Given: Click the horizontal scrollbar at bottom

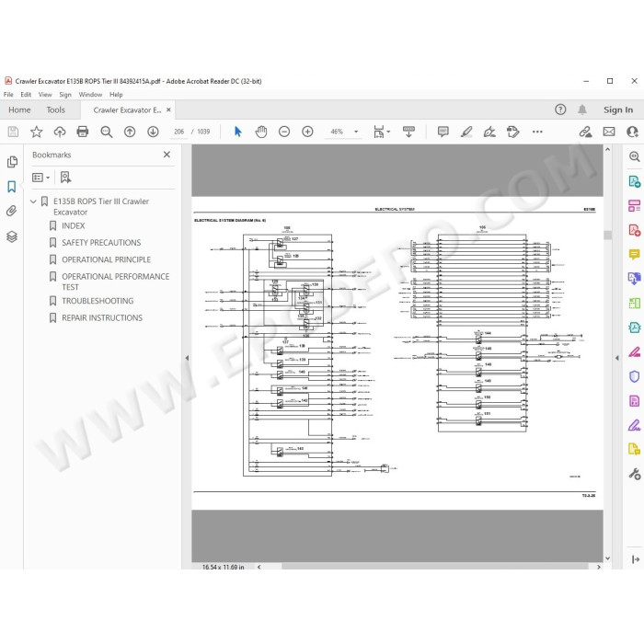Looking at the screenshot, I should [x=434, y=567].
